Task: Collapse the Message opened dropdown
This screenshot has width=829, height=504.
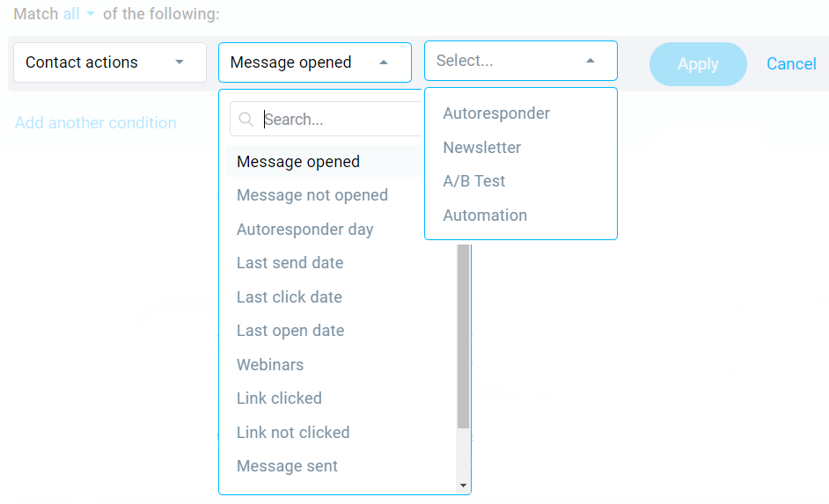Action: 314,62
